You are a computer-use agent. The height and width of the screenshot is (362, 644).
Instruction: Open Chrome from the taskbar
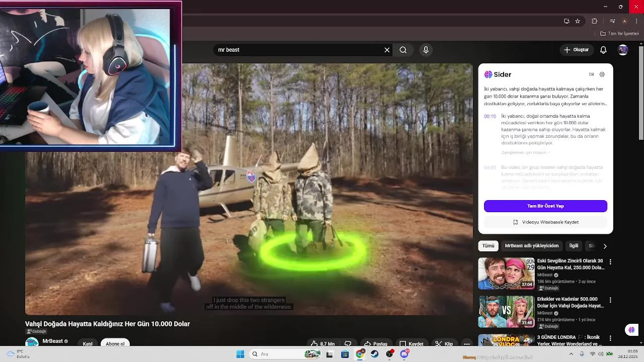(360, 354)
